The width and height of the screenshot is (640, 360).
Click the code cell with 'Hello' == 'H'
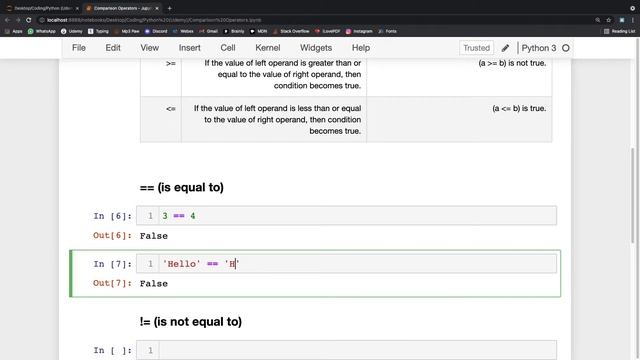tap(346, 264)
